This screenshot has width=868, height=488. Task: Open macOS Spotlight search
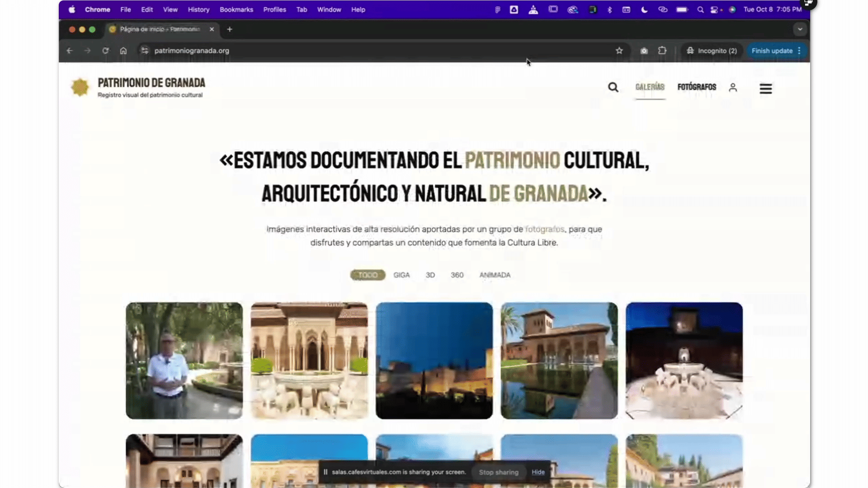point(700,9)
